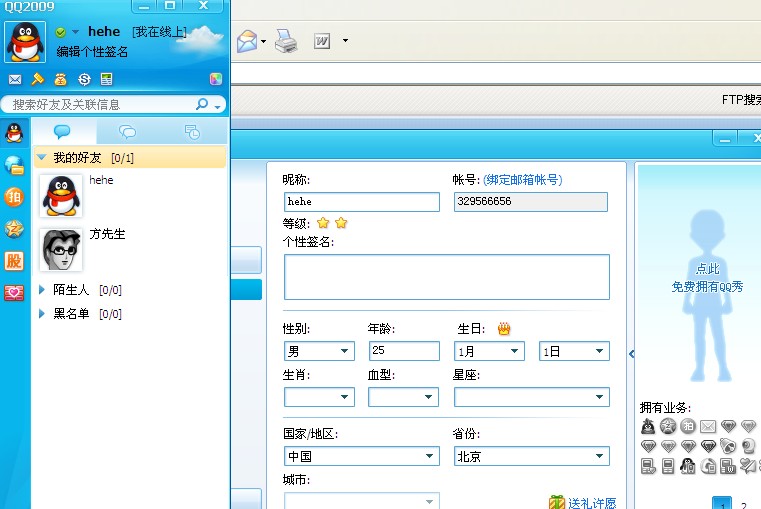This screenshot has width=761, height=509.
Task: Open the 股 stocks sidebar icon
Action: [14, 261]
